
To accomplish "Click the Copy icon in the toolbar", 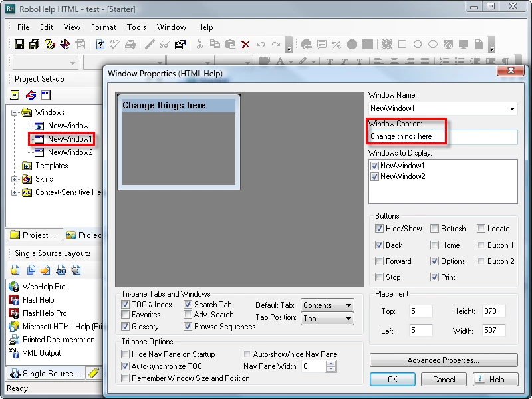I will (215, 44).
